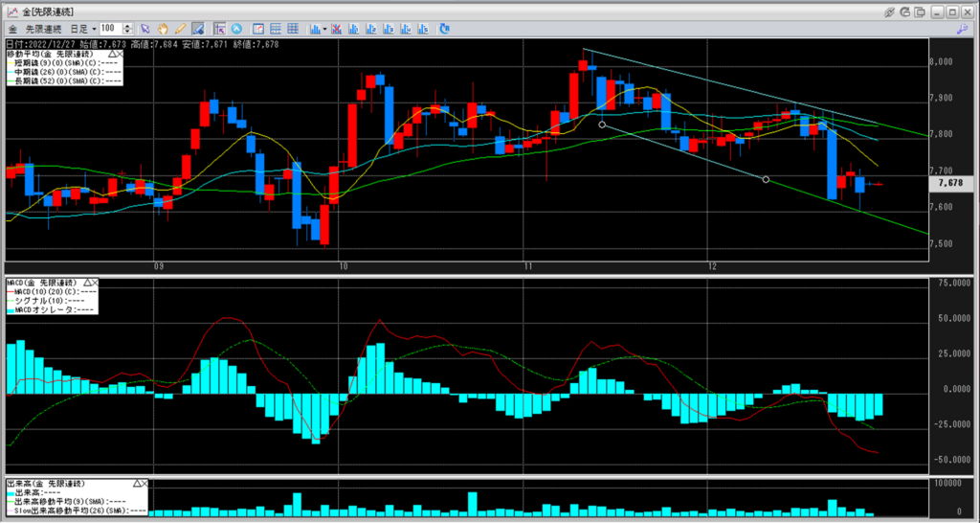Select chart template 5 icon
Image resolution: width=980 pixels, height=523 pixels.
tap(423, 28)
